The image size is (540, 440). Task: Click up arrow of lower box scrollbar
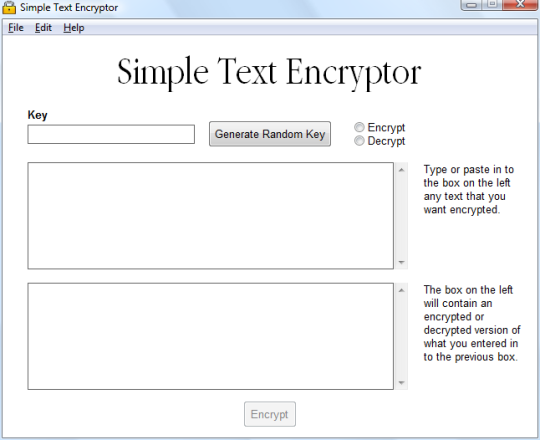coord(402,290)
